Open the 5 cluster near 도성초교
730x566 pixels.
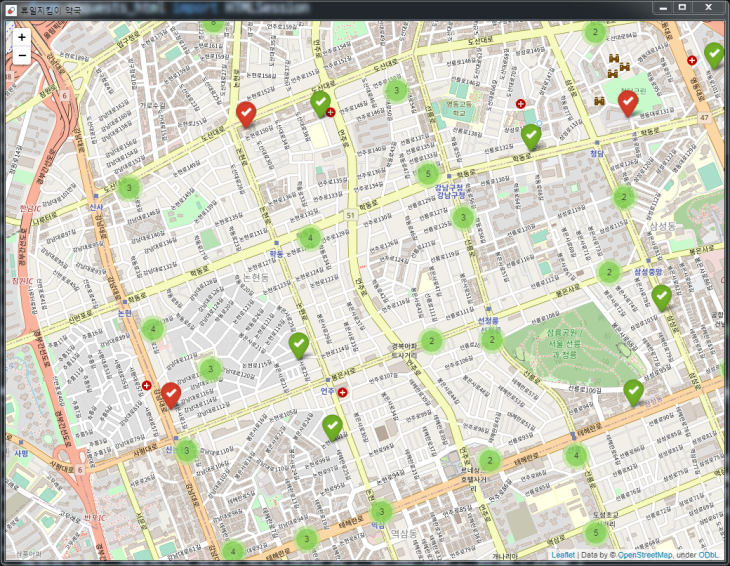coord(596,532)
